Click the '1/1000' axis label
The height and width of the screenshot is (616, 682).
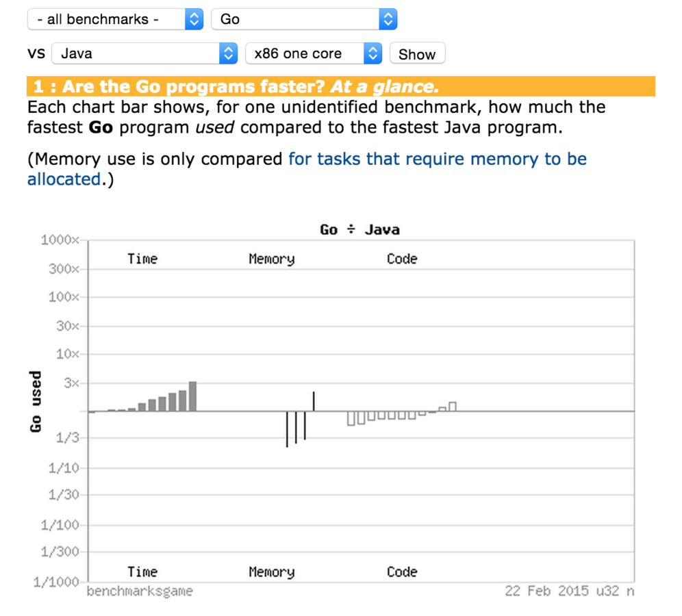[56, 582]
